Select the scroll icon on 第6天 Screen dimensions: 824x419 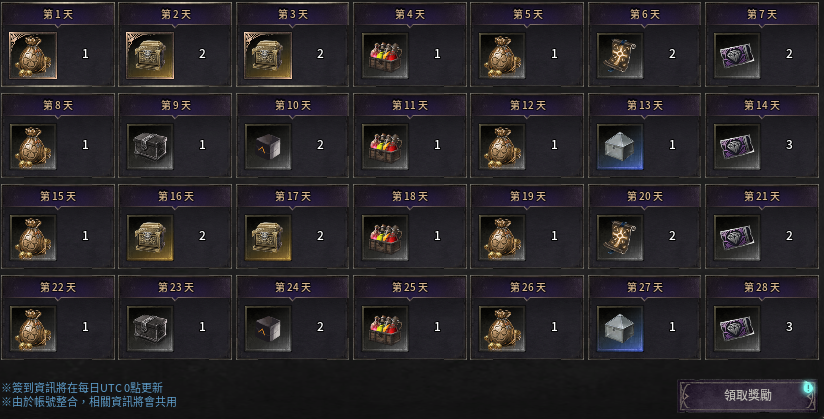click(x=620, y=55)
